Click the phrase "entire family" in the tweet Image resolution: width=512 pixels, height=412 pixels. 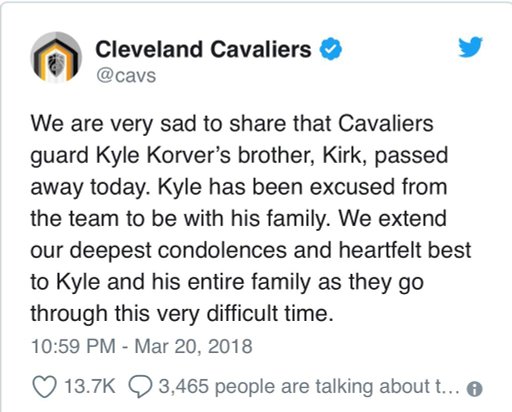(x=249, y=282)
